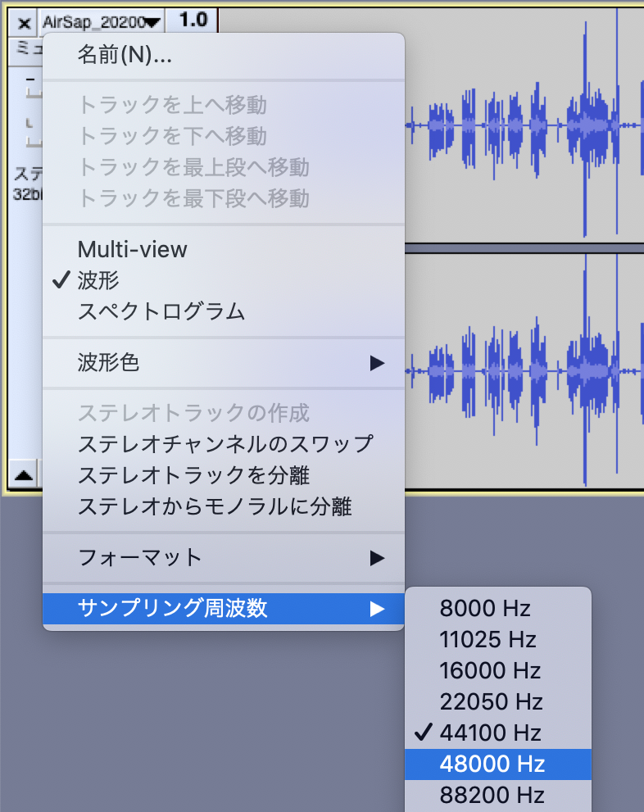This screenshot has height=812, width=644.
Task: Choose 名前(N)... from the track menu
Action: coord(223,54)
